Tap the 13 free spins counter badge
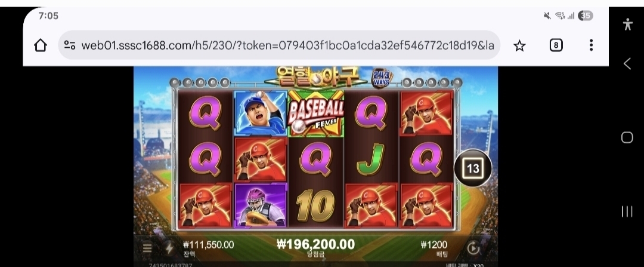This screenshot has width=644, height=267. (x=473, y=168)
